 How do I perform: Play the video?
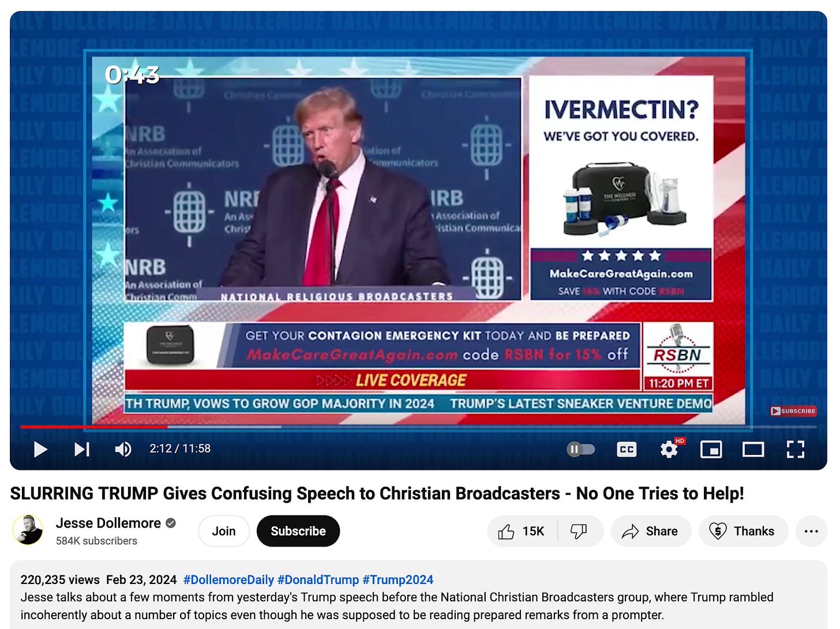40,449
